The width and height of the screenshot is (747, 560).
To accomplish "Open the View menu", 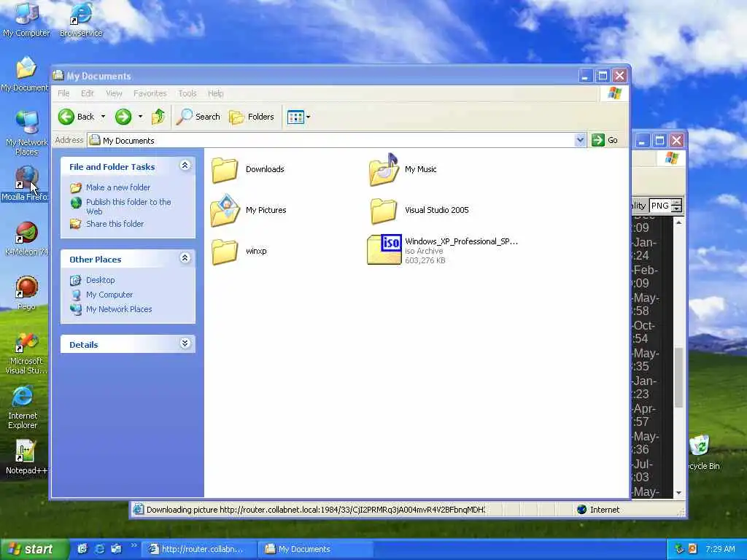I will [x=114, y=93].
